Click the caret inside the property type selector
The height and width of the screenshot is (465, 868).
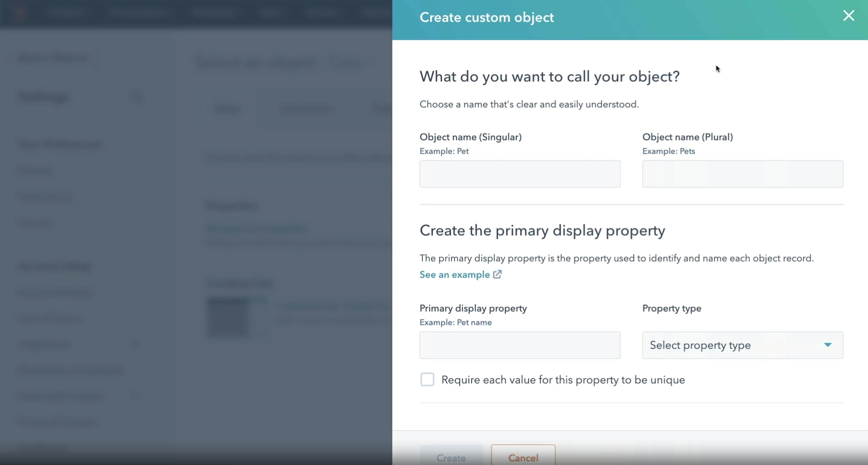(828, 345)
